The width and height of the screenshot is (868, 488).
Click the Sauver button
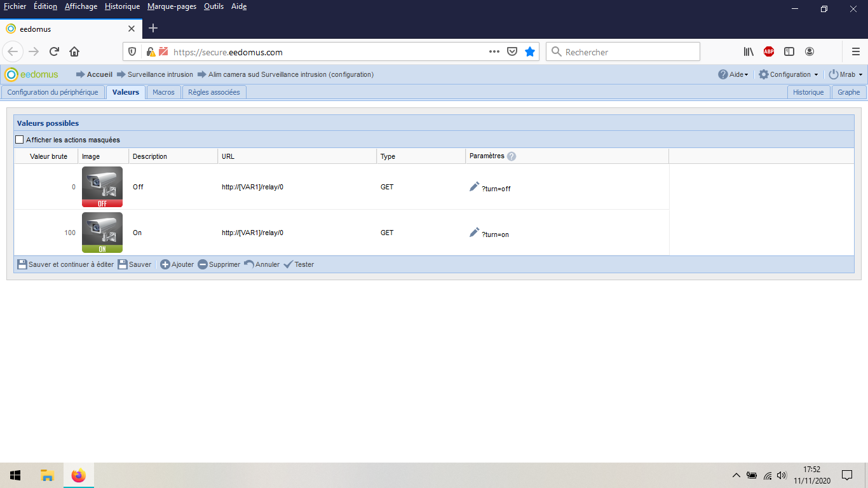tap(134, 264)
